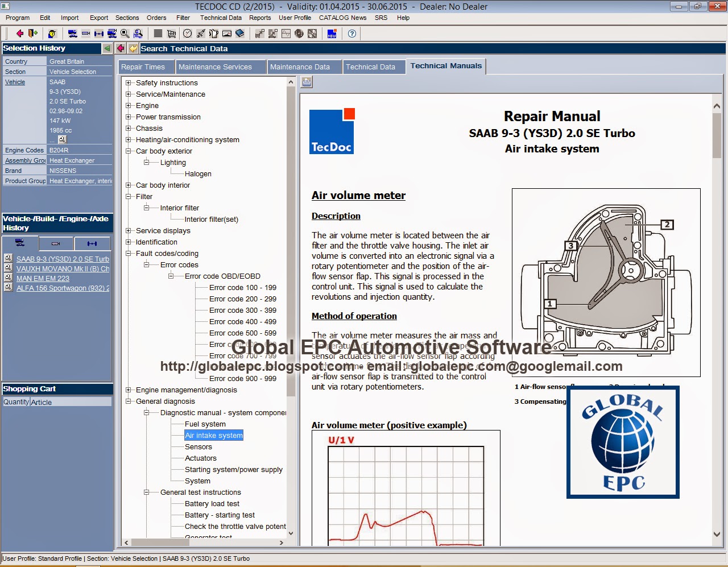Expand the Safety instructions tree node
The width and height of the screenshot is (728, 567).
tap(129, 83)
